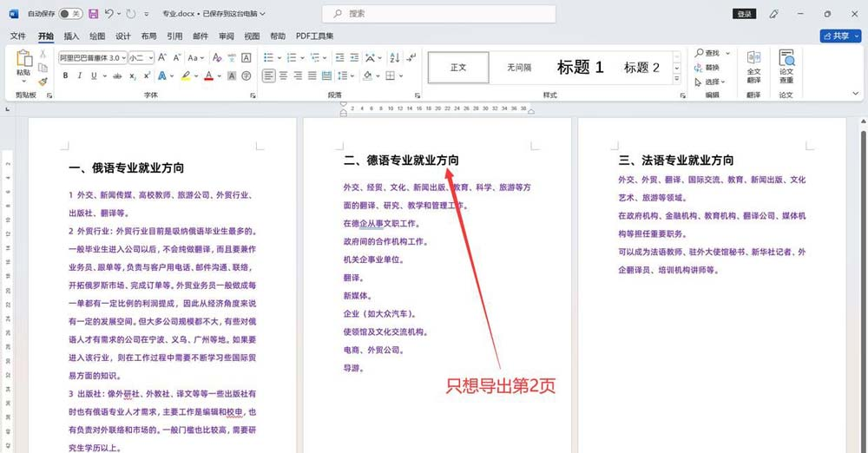Open the borders dropdown arrow
Viewport: 868px width, 453px height.
click(x=401, y=75)
